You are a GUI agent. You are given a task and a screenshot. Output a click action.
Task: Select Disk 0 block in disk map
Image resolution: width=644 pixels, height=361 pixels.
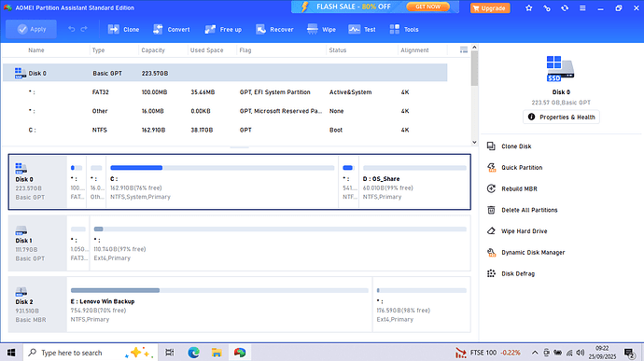pyautogui.click(x=37, y=182)
